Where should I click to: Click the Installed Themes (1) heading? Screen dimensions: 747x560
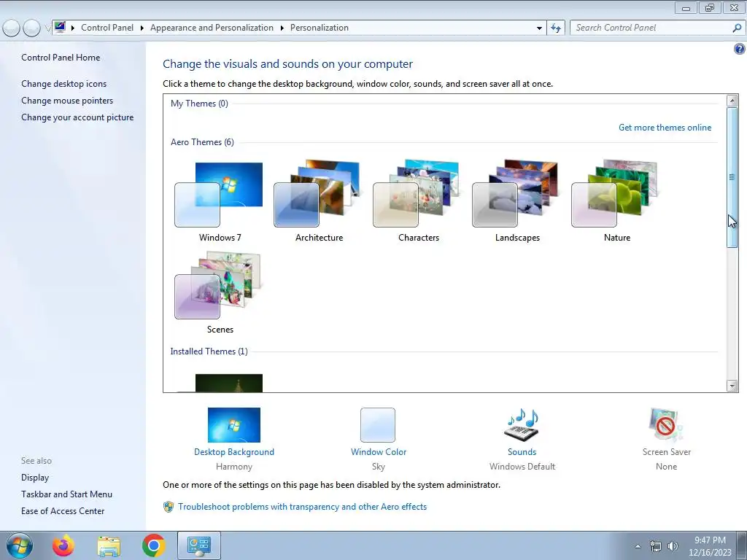coord(209,351)
